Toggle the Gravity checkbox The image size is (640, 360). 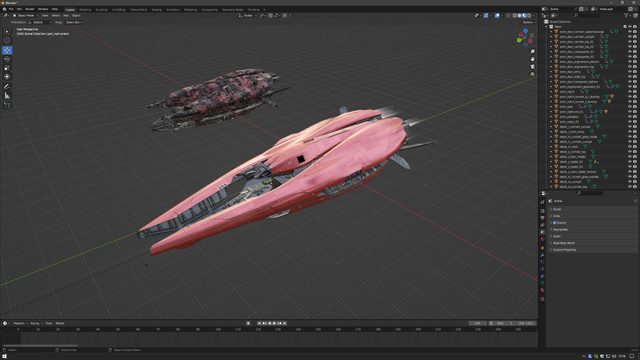coord(554,223)
